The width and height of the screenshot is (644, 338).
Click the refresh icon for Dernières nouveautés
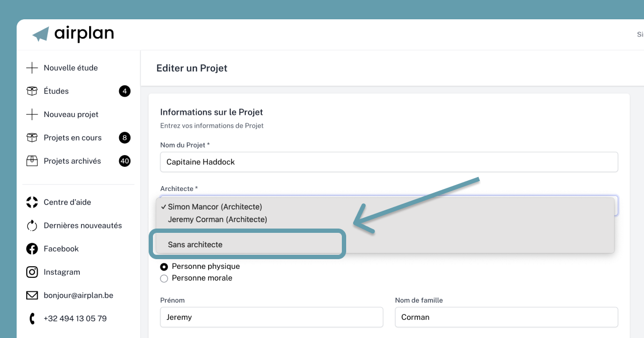[x=32, y=225]
